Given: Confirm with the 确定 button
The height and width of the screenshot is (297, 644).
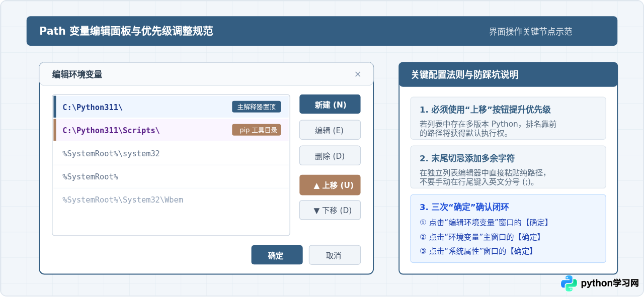Looking at the screenshot, I should pyautogui.click(x=277, y=255).
